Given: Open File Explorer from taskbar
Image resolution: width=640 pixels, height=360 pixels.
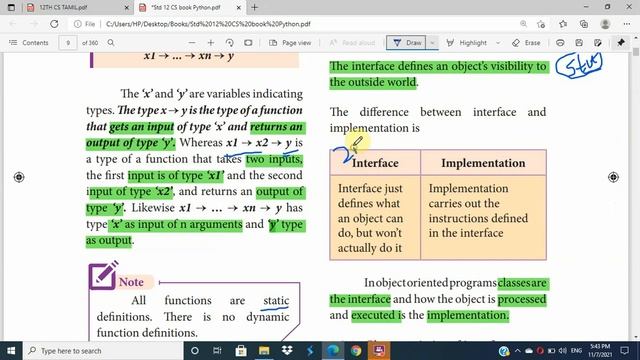Looking at the screenshot, I should pyautogui.click(x=264, y=351).
